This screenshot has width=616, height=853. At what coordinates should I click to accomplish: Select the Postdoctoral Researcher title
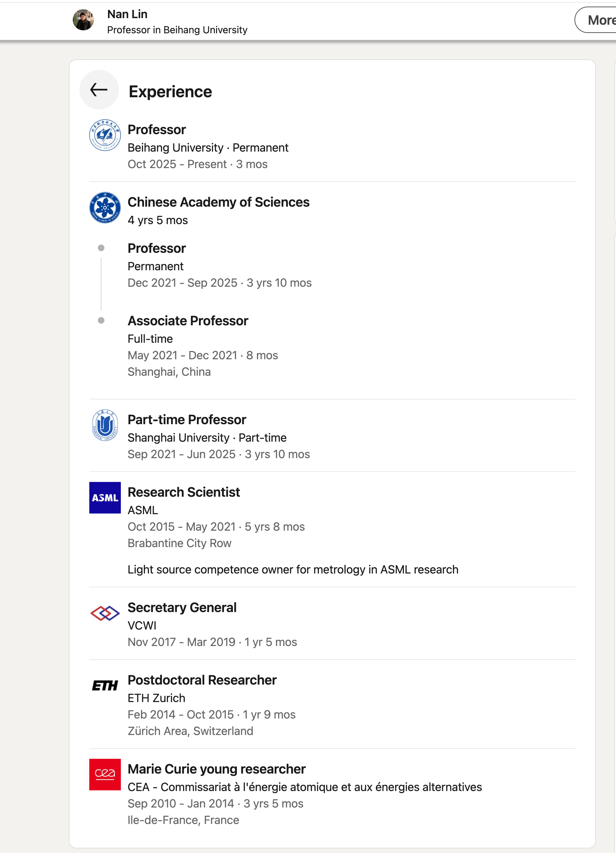click(x=202, y=680)
